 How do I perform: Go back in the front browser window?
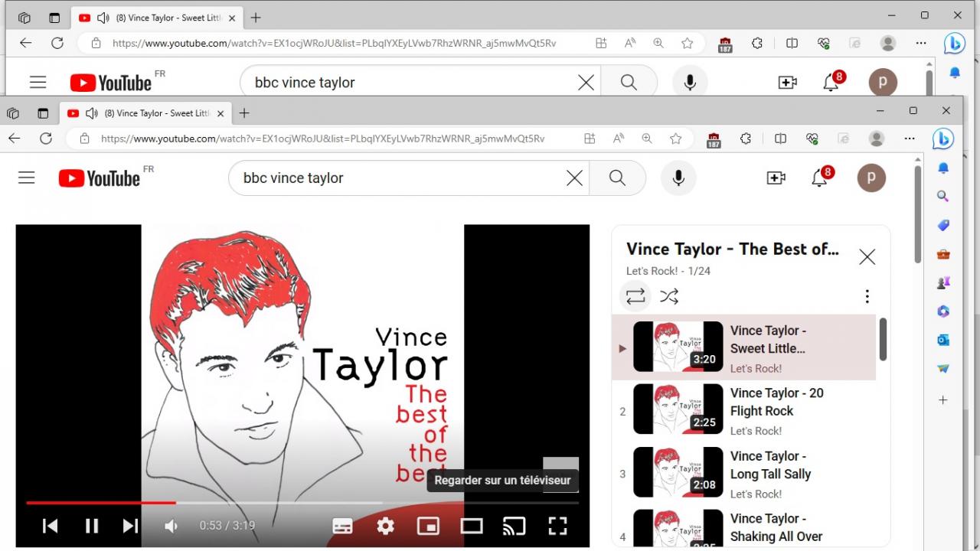[15, 139]
